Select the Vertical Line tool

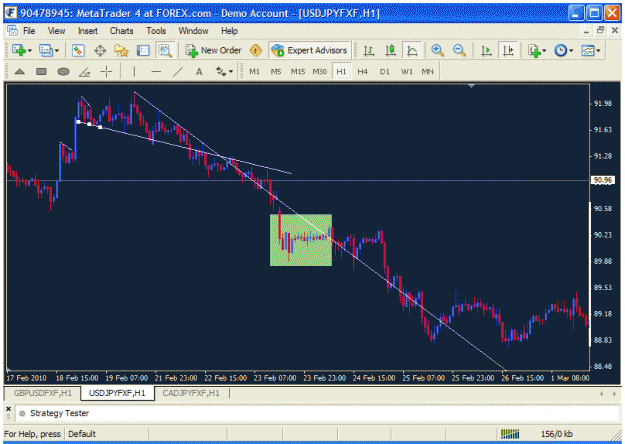pos(134,72)
